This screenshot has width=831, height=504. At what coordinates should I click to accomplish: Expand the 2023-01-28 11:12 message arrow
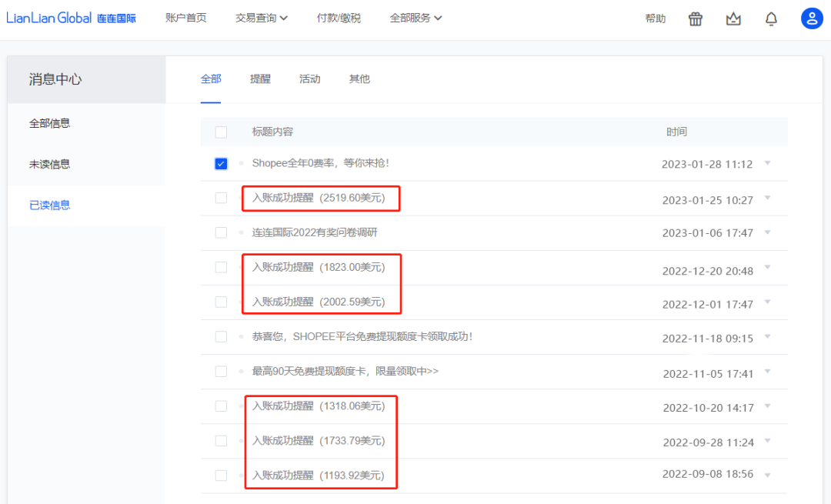pos(767,163)
